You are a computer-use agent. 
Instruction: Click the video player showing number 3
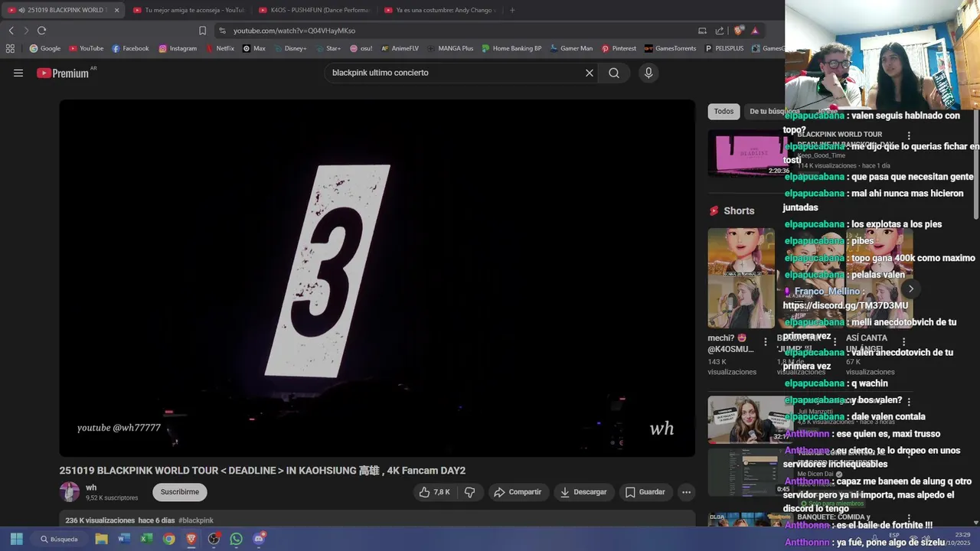tap(377, 279)
